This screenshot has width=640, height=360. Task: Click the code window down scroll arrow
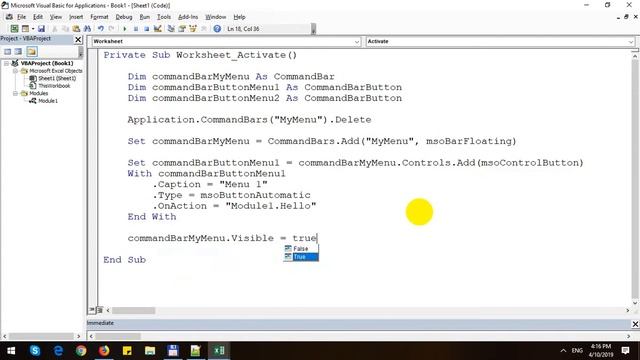point(635,303)
